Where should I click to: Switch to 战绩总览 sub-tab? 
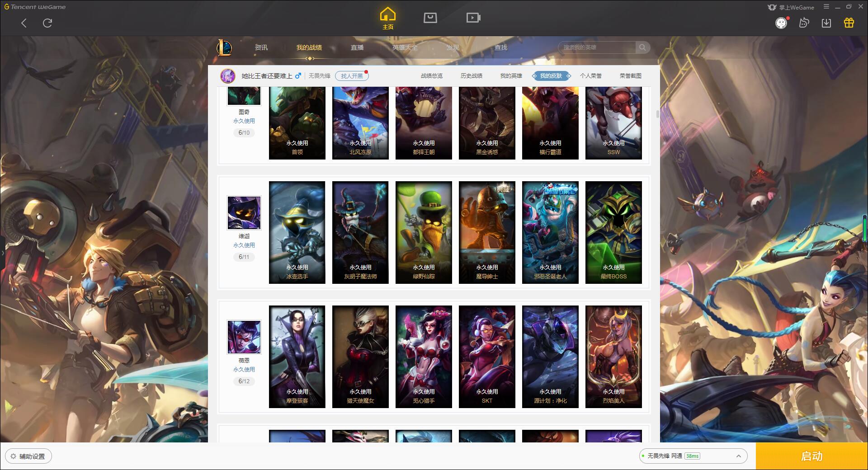(432, 76)
